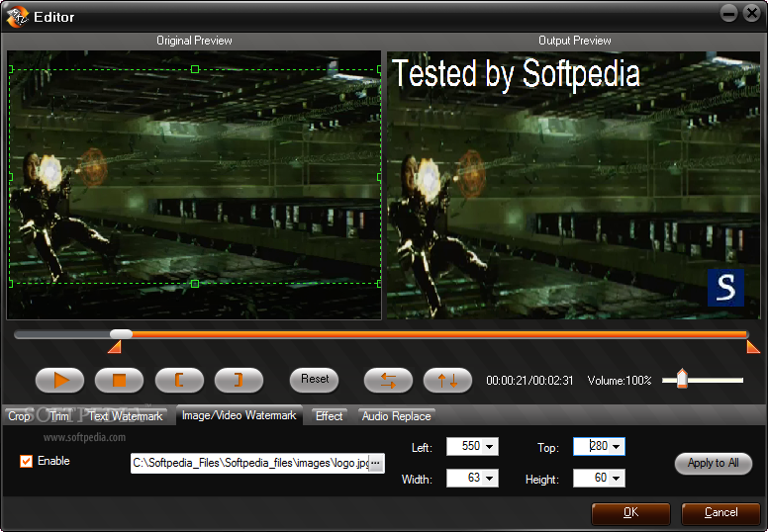768x532 pixels.
Task: Minimize the Editor window
Action: click(728, 13)
